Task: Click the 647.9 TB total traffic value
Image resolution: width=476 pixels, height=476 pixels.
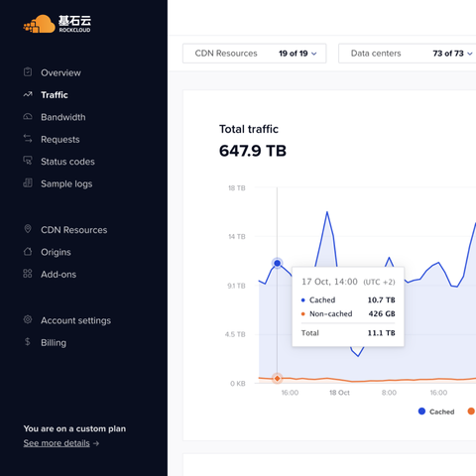Action: [x=253, y=151]
